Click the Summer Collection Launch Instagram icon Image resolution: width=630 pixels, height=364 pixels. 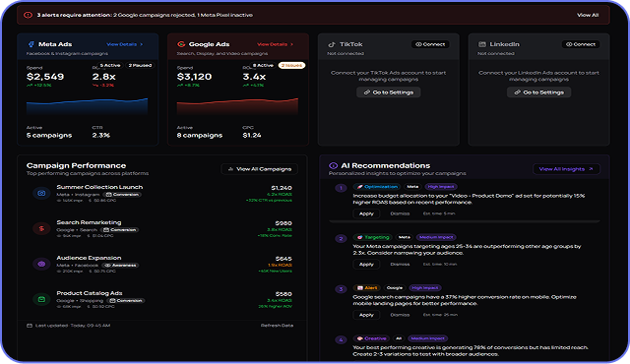tap(41, 193)
